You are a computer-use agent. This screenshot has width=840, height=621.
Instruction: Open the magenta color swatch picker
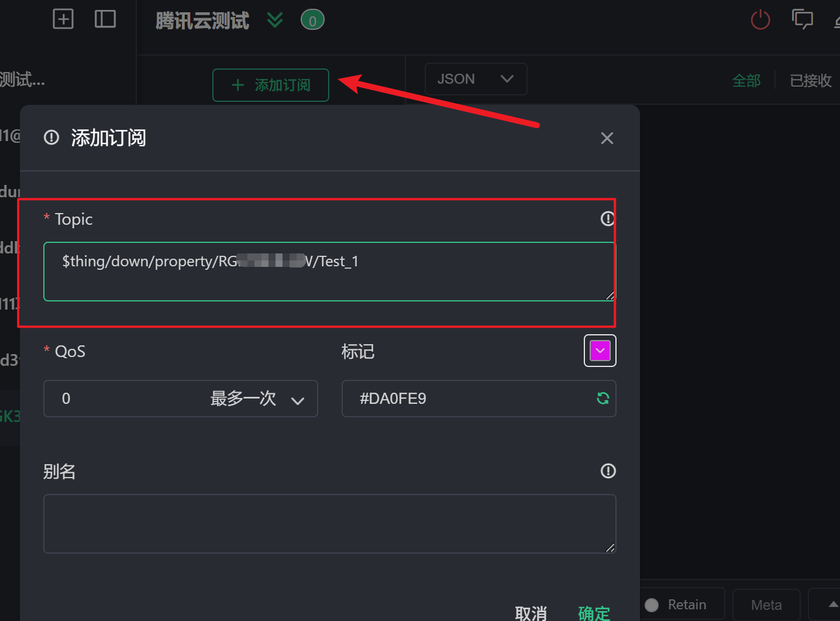[600, 351]
